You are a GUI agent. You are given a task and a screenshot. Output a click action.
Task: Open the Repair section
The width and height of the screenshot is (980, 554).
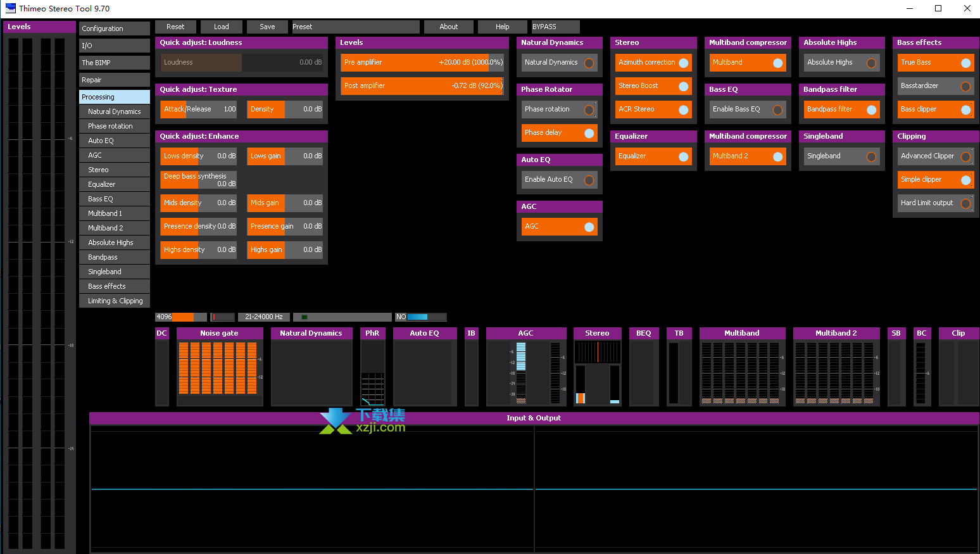(x=115, y=80)
